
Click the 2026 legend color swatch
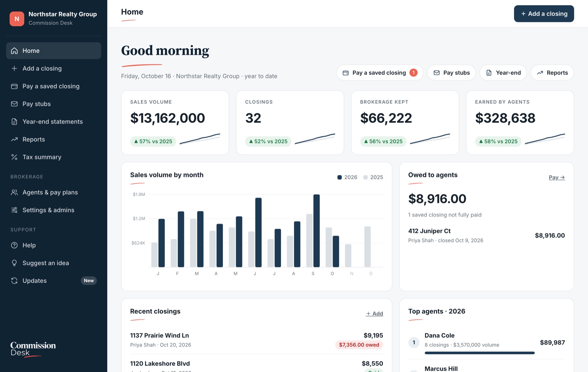pos(339,177)
